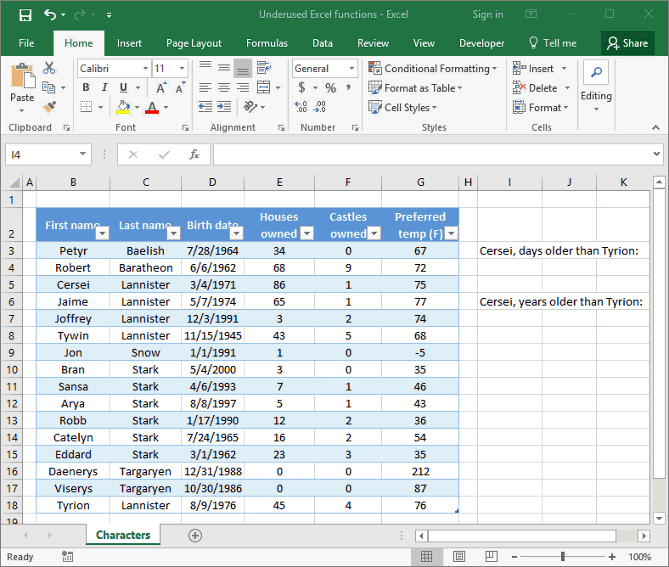This screenshot has width=669, height=567.
Task: Open Birth date column filter dropdown
Action: coord(236,233)
